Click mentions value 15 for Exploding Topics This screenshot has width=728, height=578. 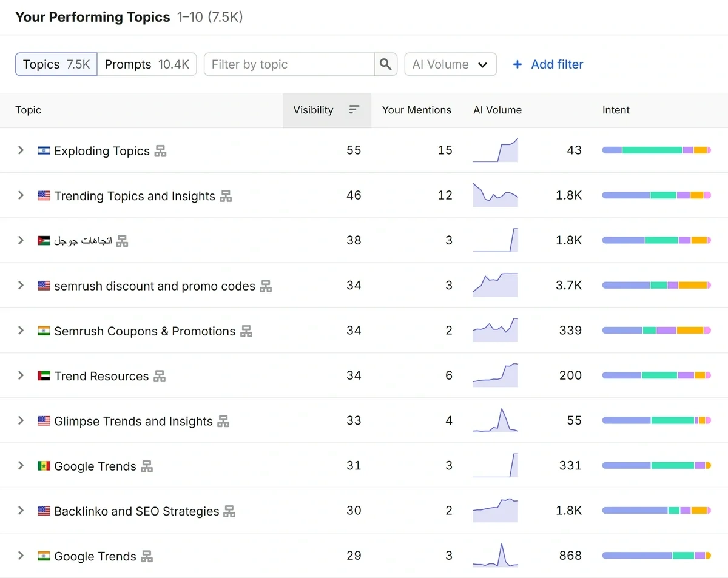445,150
